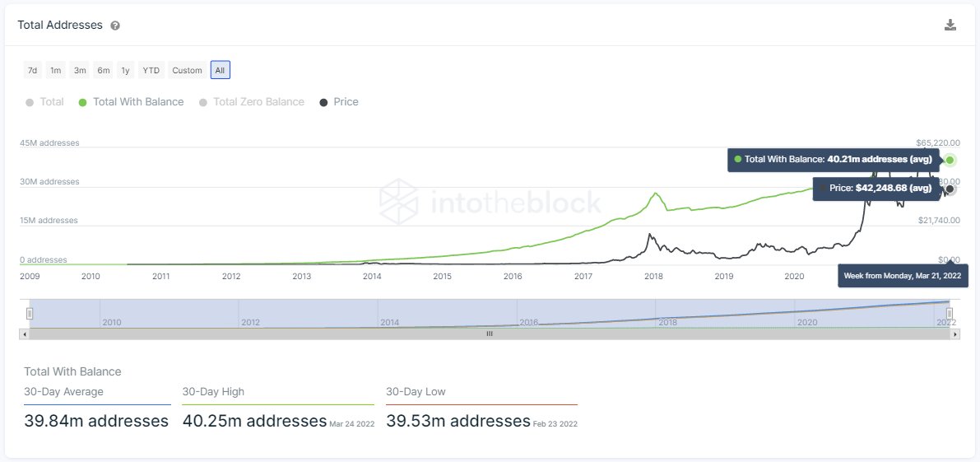Toggle the Price series legend

339,102
